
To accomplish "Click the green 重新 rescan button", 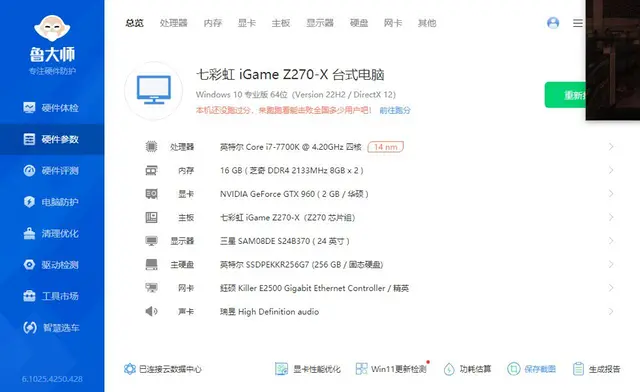I will click(x=565, y=95).
